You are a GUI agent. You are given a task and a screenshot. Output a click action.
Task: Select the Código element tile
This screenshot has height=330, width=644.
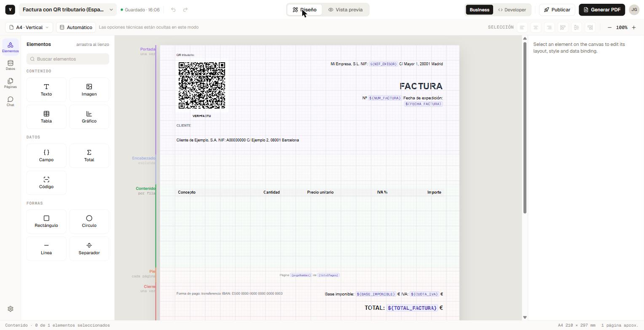[x=46, y=182]
